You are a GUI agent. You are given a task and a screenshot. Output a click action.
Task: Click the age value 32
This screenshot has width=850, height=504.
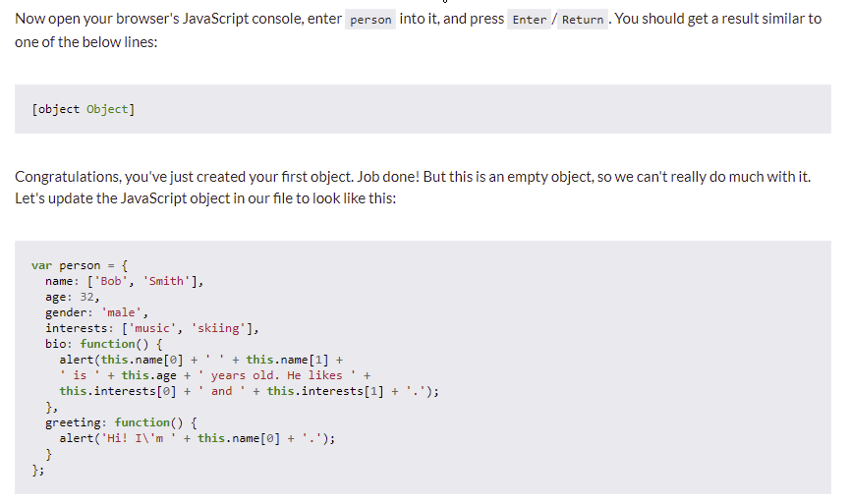86,297
